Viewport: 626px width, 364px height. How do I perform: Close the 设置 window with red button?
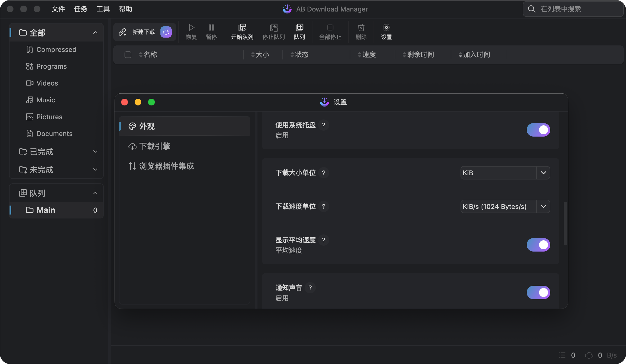click(125, 102)
